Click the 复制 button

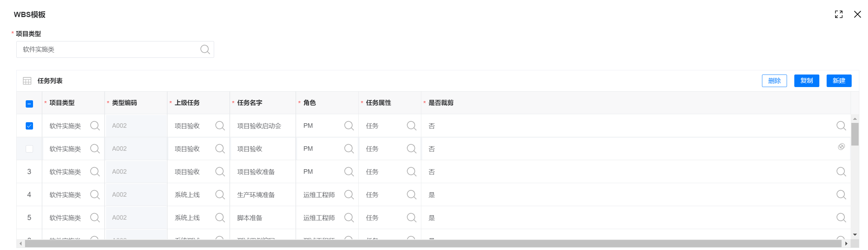806,81
